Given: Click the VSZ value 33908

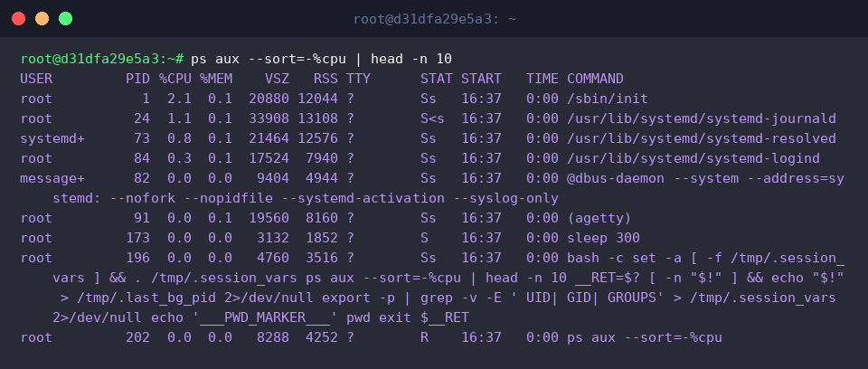Looking at the screenshot, I should point(269,118).
